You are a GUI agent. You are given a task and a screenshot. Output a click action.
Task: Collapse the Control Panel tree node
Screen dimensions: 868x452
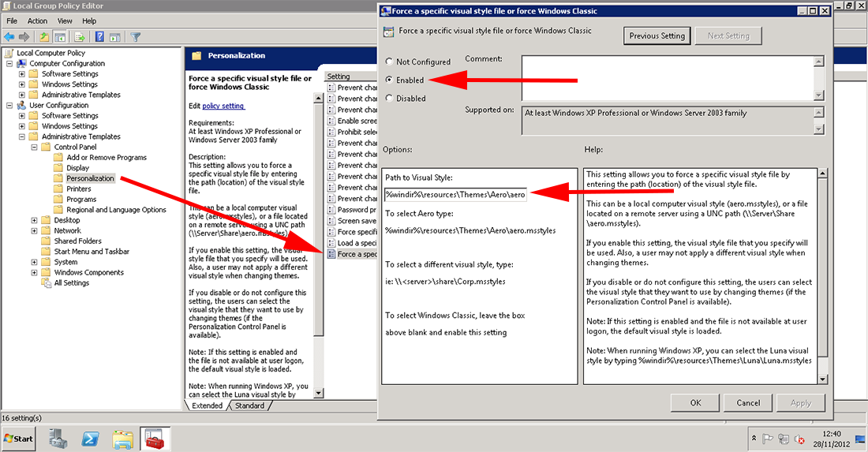(34, 148)
